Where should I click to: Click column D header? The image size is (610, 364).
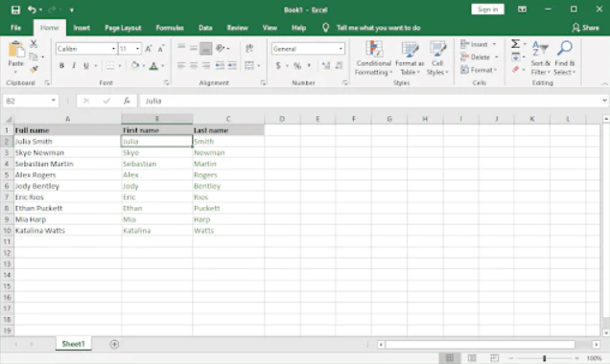[x=282, y=119]
